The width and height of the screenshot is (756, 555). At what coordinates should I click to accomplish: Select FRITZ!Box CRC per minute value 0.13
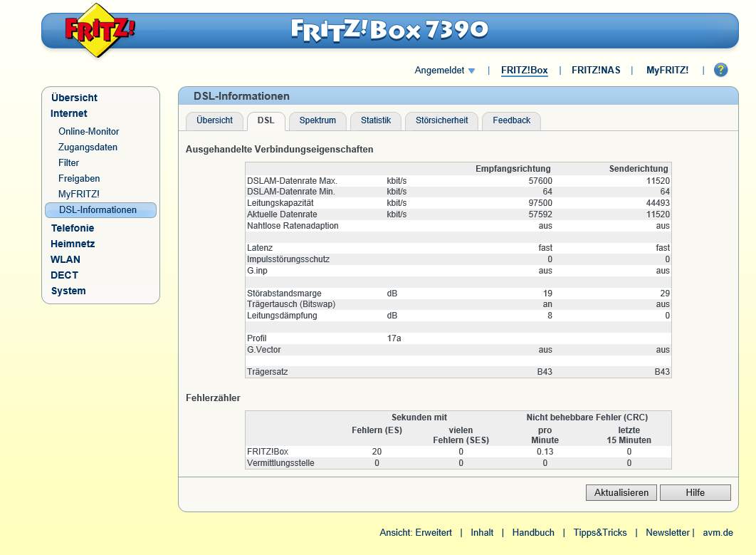[545, 452]
